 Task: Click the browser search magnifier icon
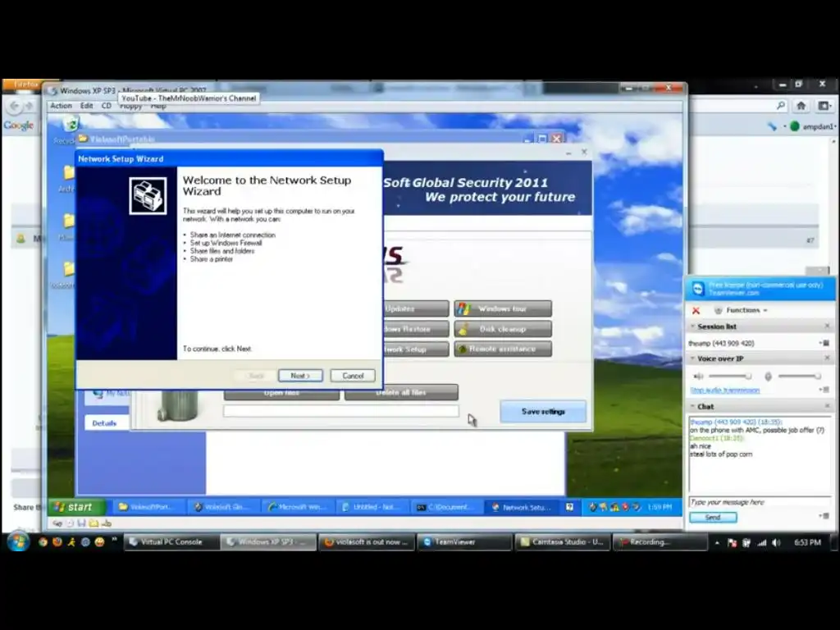click(x=781, y=106)
